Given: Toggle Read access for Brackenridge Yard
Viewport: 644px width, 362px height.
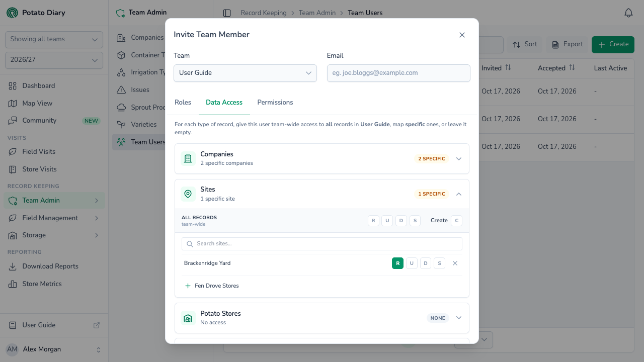Looking at the screenshot, I should pos(397,263).
